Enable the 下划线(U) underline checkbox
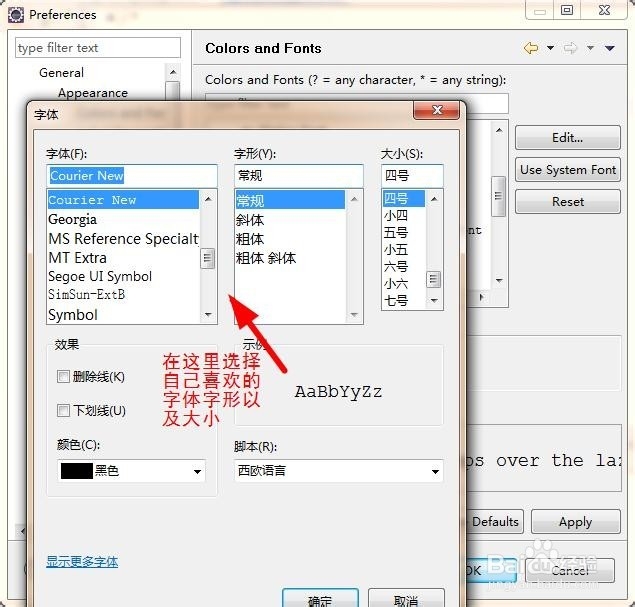The width and height of the screenshot is (635, 607). click(63, 411)
